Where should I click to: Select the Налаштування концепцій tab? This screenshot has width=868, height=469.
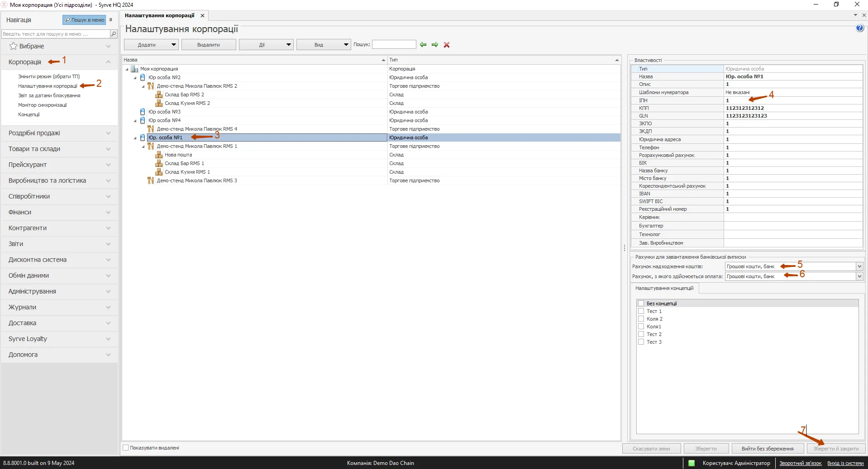click(x=664, y=288)
